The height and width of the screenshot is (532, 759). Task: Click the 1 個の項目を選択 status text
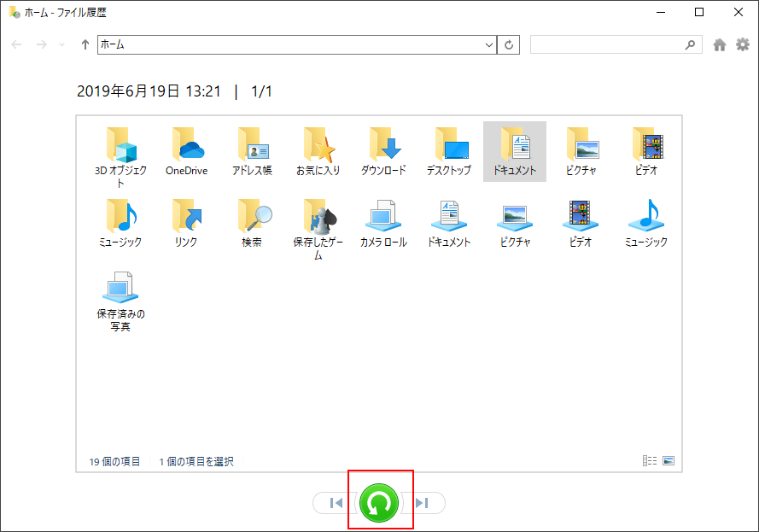click(196, 462)
